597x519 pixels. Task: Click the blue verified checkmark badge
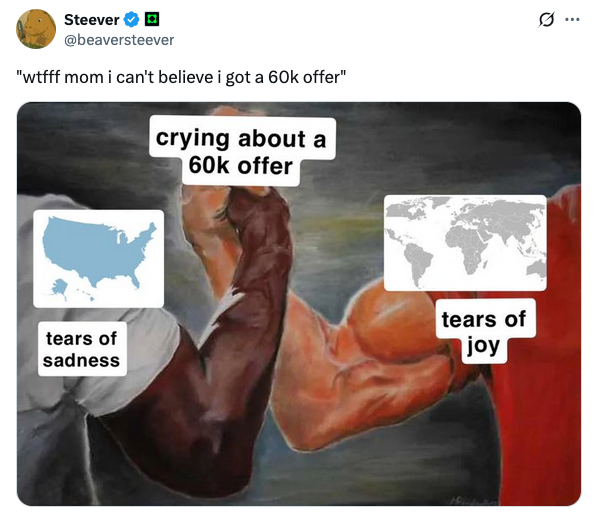click(x=132, y=20)
